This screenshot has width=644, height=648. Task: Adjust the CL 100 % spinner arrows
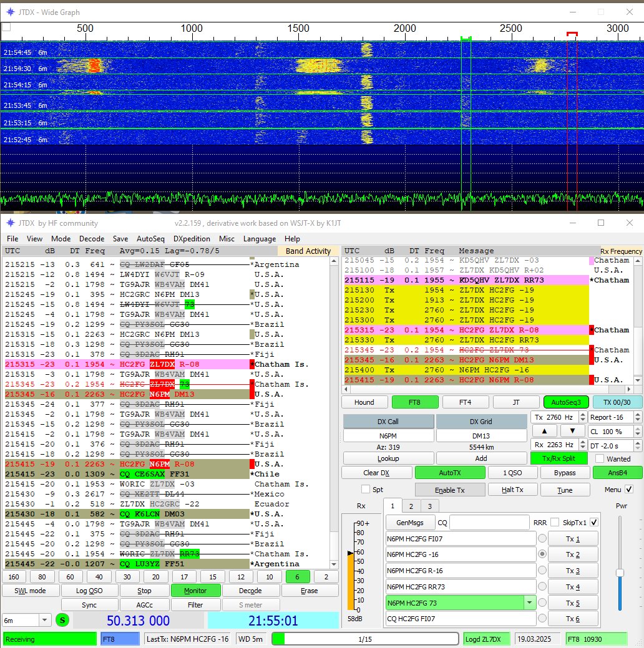(x=638, y=431)
